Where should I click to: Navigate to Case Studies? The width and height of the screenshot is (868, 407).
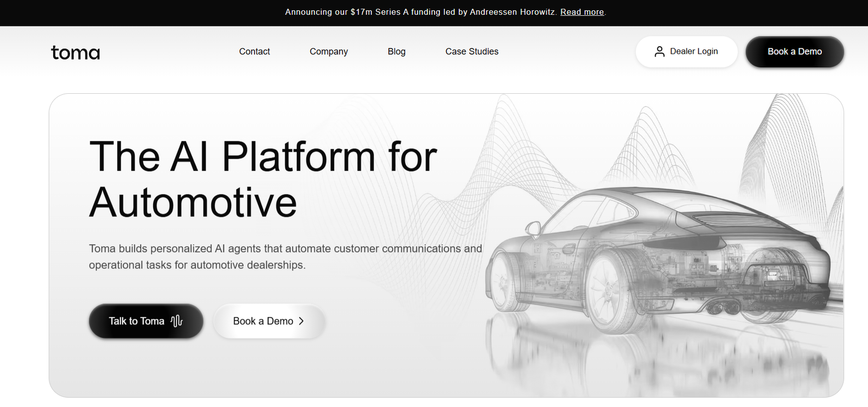pos(471,51)
